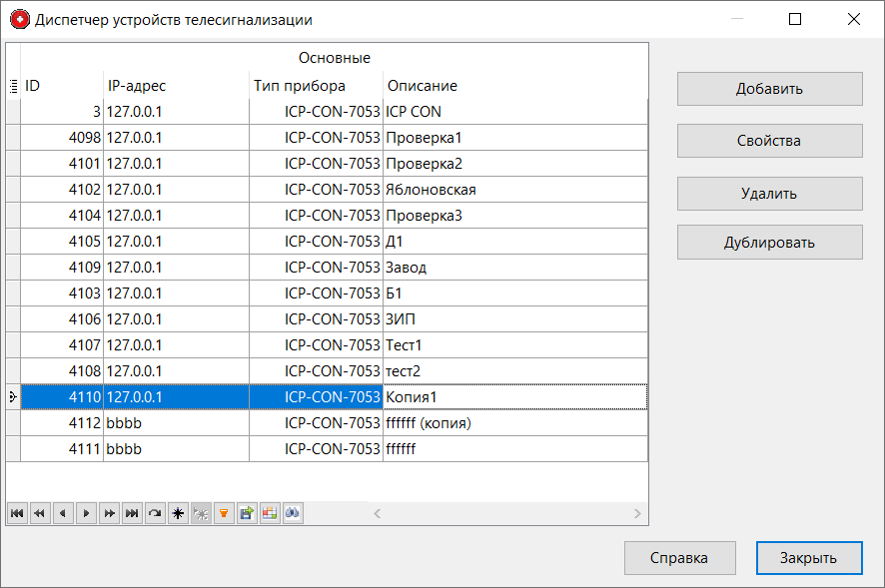885x588 pixels.
Task: Click the save-record icon with green arrow
Action: click(247, 513)
